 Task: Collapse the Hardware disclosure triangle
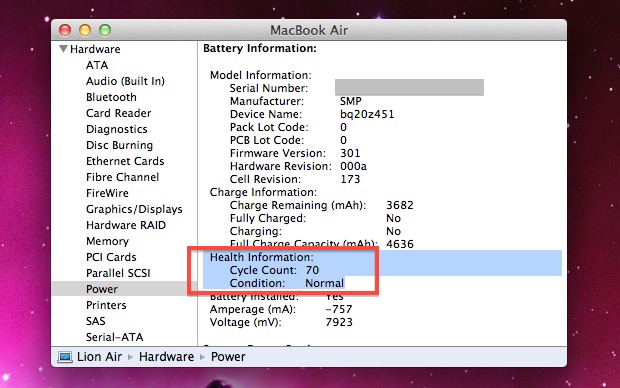click(x=63, y=49)
